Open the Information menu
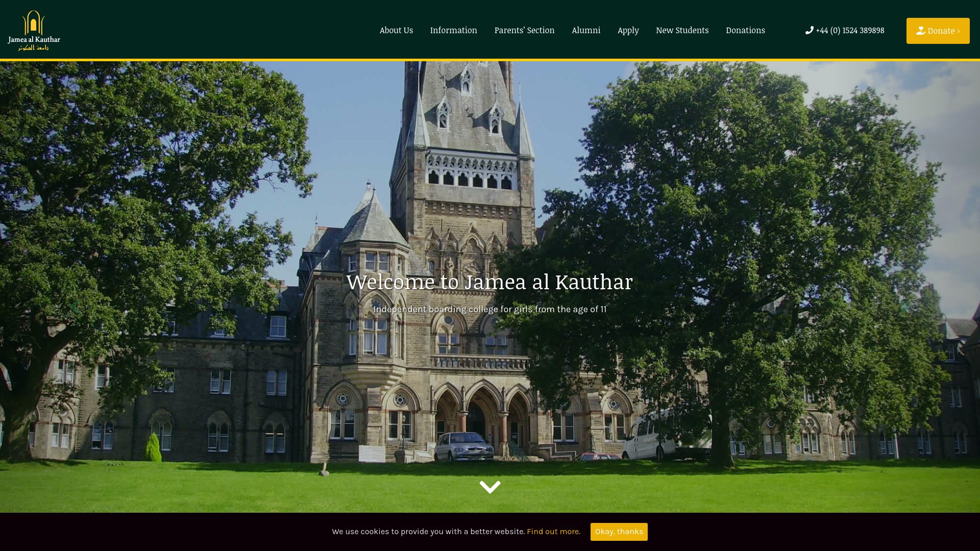The width and height of the screenshot is (980, 551). click(x=453, y=30)
